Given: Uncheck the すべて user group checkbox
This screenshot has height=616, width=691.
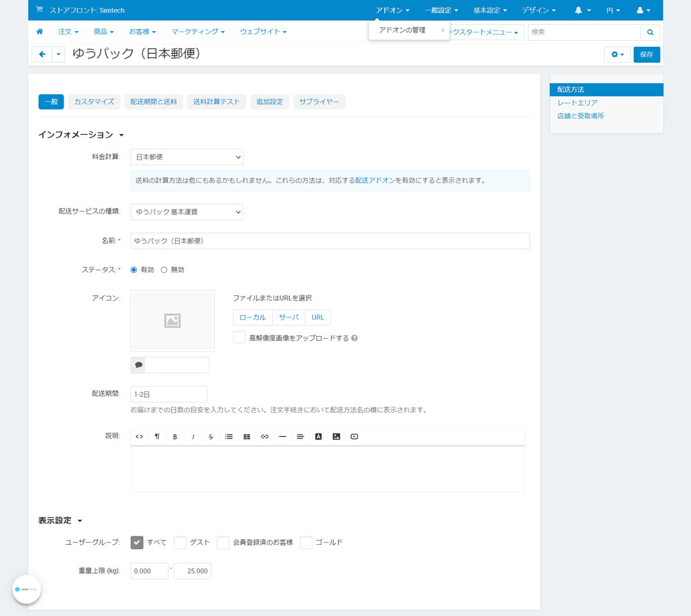Looking at the screenshot, I should coord(137,542).
